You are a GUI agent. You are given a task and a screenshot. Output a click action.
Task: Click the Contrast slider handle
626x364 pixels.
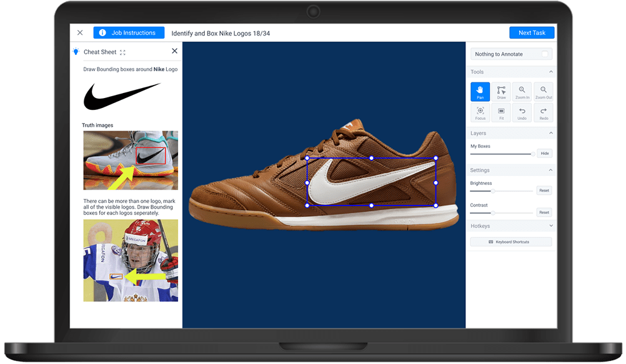(493, 213)
